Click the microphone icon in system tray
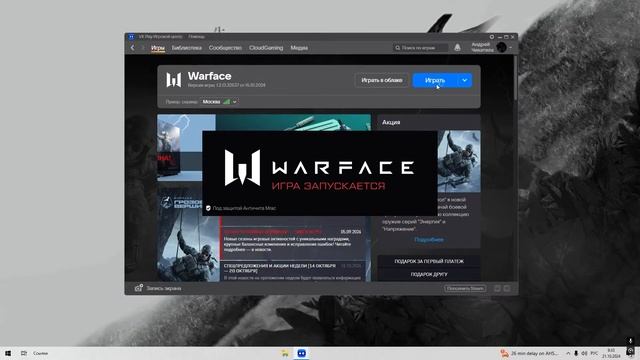Screen dimensions: 640x360 click(576, 353)
